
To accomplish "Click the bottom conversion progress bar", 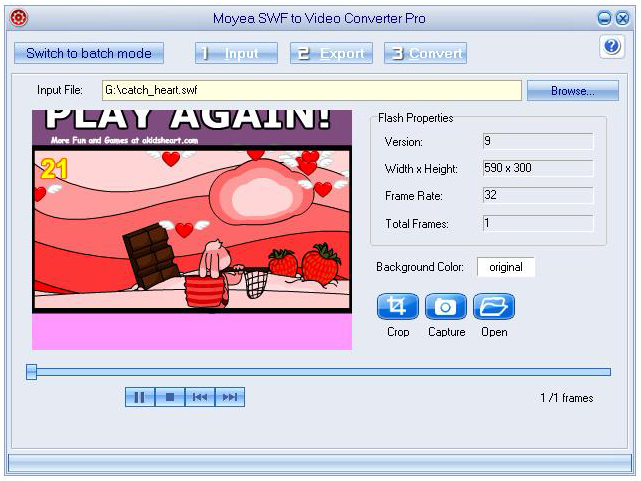I will pos(320,463).
